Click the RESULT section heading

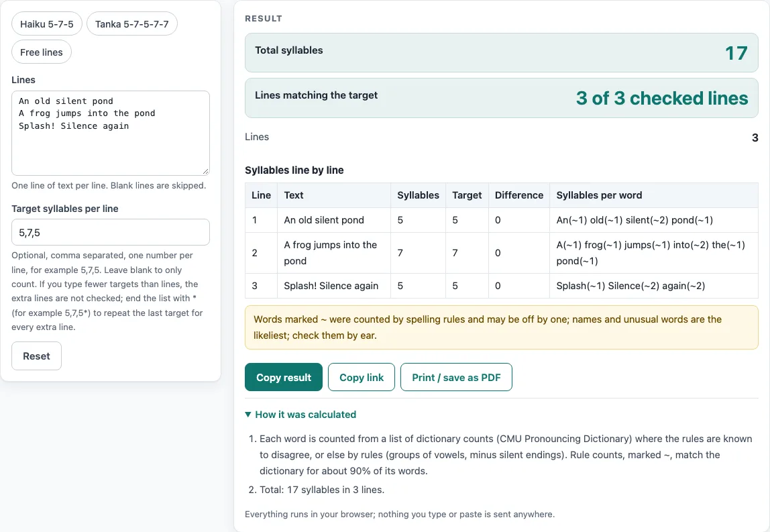coord(264,19)
